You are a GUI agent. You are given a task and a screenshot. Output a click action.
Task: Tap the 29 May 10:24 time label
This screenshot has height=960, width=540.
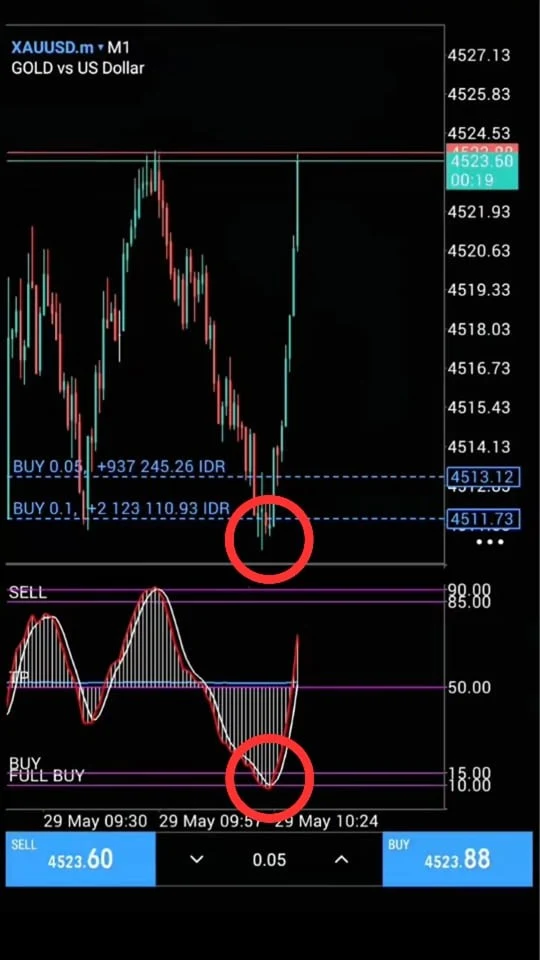pyautogui.click(x=328, y=821)
